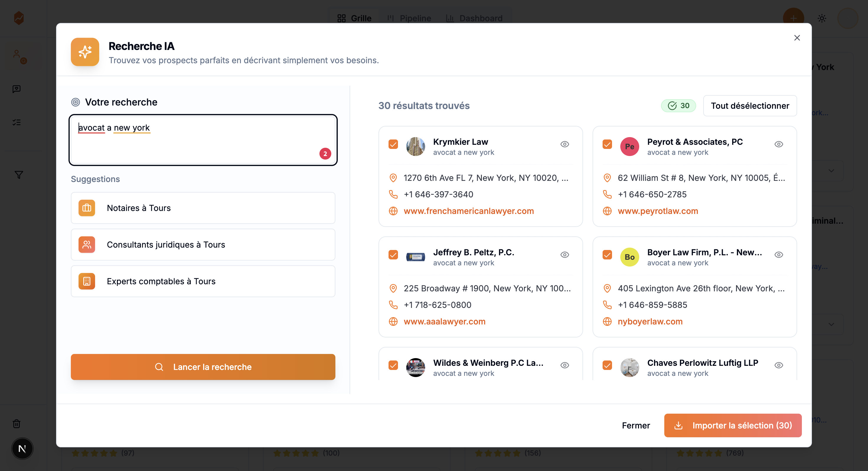The image size is (868, 471).
Task: Click the Bo avatar of Boyer Law Firm
Action: (x=629, y=257)
